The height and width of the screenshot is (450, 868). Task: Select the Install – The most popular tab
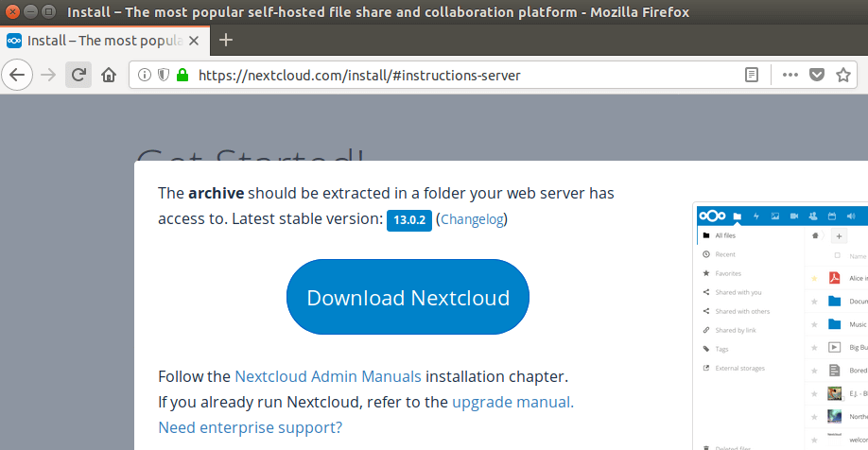click(x=104, y=41)
